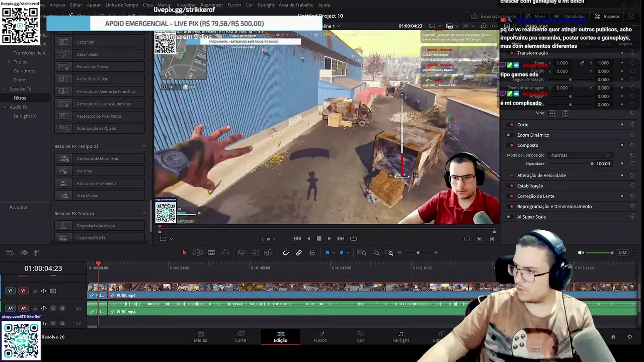Switch to the Fusion page tab

point(320,337)
